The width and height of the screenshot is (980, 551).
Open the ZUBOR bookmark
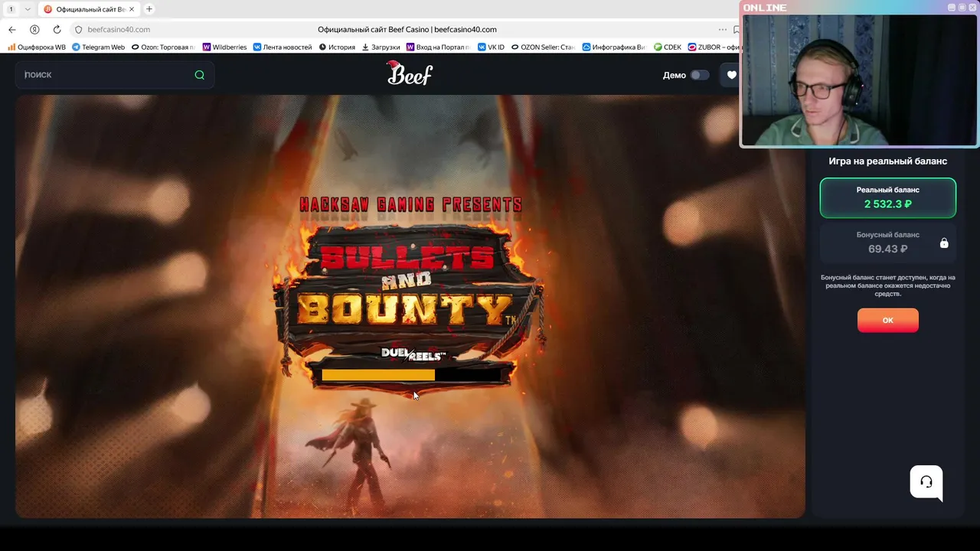click(x=714, y=47)
